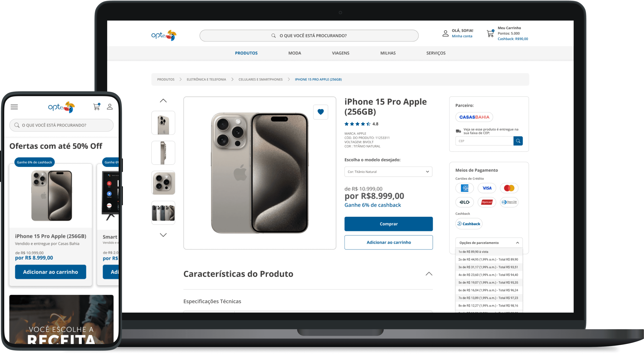This screenshot has height=354, width=644.
Task: Select the camera close-up thumbnail
Action: [163, 183]
